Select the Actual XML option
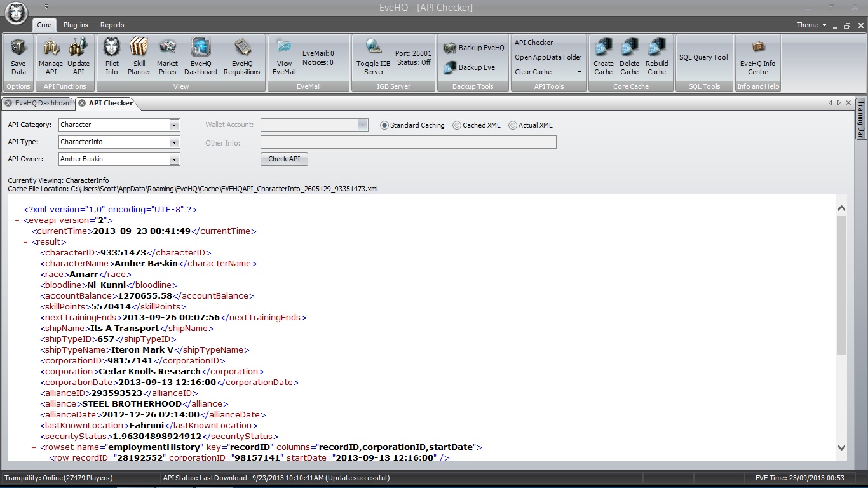868x488 pixels. (x=531, y=125)
